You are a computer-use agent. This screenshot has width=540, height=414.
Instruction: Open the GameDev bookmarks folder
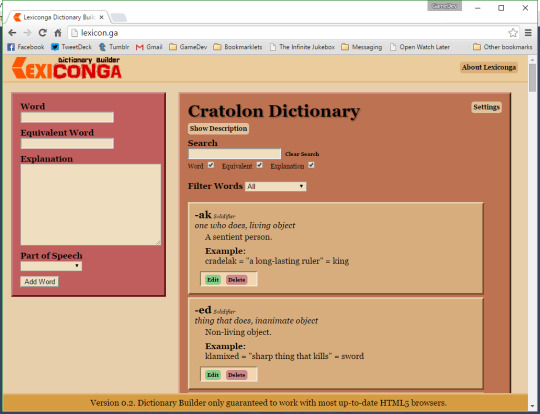tap(188, 47)
